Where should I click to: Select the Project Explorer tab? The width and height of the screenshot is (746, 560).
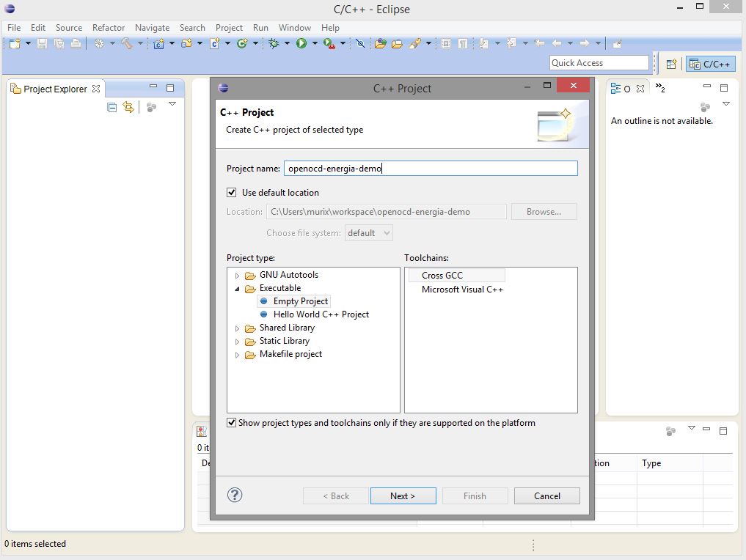click(x=55, y=89)
